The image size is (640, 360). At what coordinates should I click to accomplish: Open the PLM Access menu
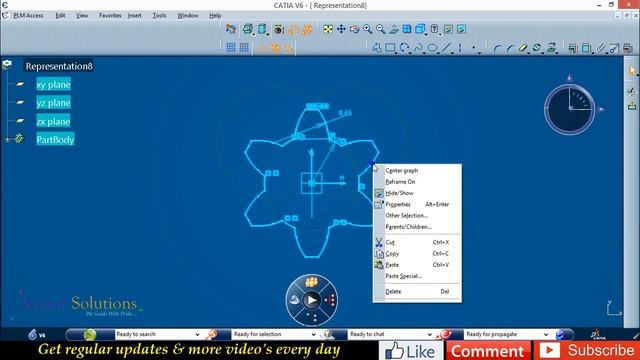[28, 16]
